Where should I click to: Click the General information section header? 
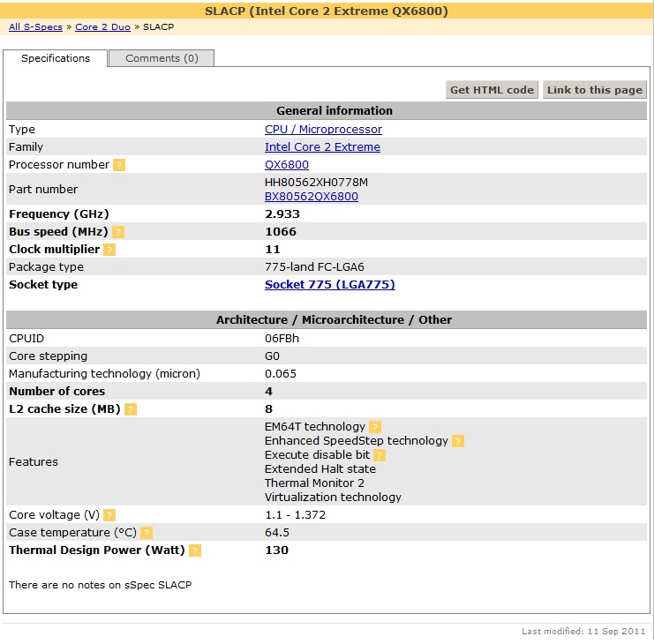point(327,111)
